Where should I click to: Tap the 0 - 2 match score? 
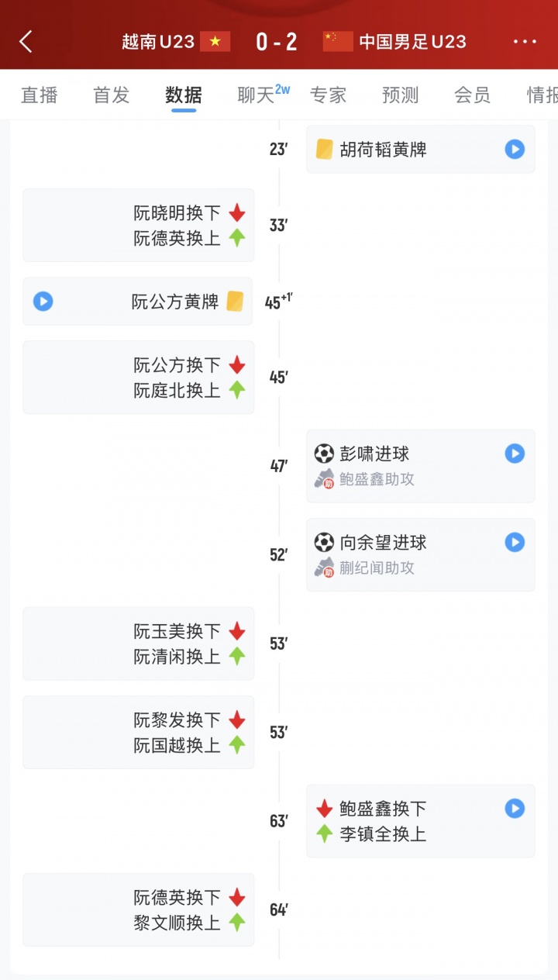pyautogui.click(x=277, y=42)
